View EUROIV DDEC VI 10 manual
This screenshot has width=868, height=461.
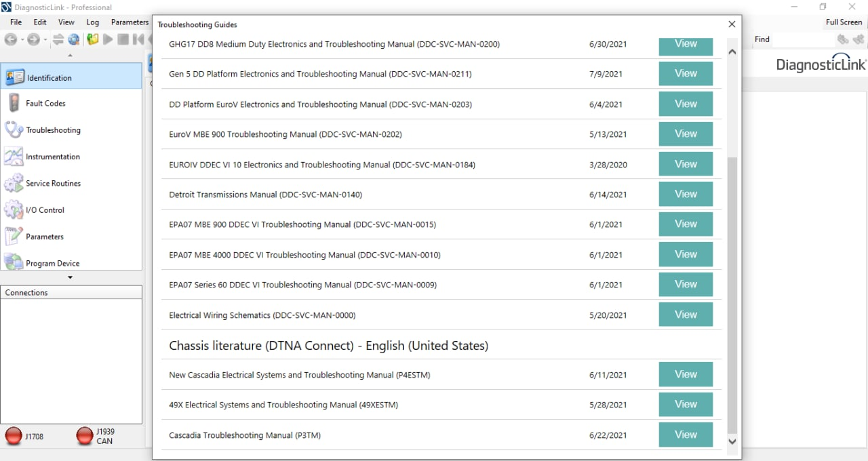686,164
